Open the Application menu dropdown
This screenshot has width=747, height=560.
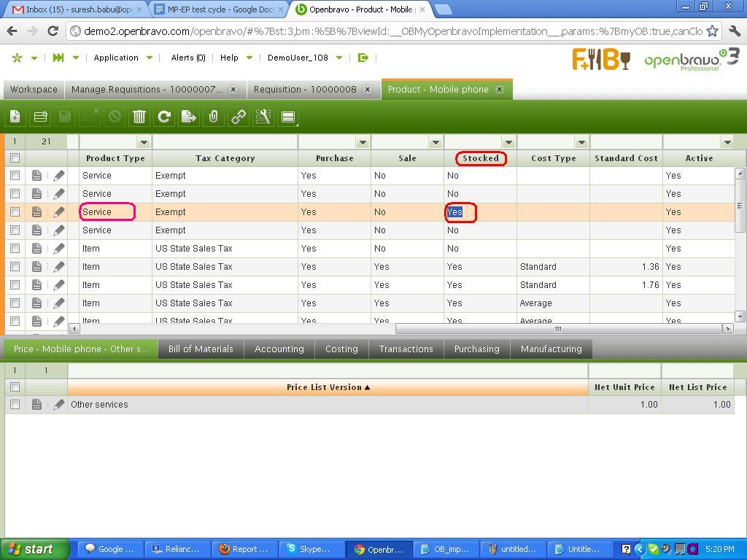(x=123, y=58)
